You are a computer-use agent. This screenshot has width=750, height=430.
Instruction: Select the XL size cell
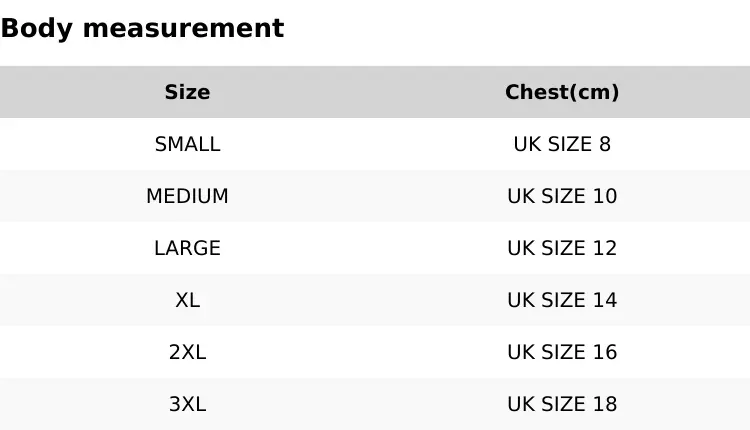[187, 300]
